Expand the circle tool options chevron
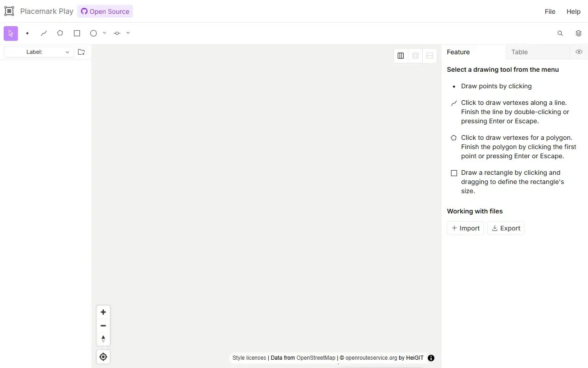 pos(105,33)
